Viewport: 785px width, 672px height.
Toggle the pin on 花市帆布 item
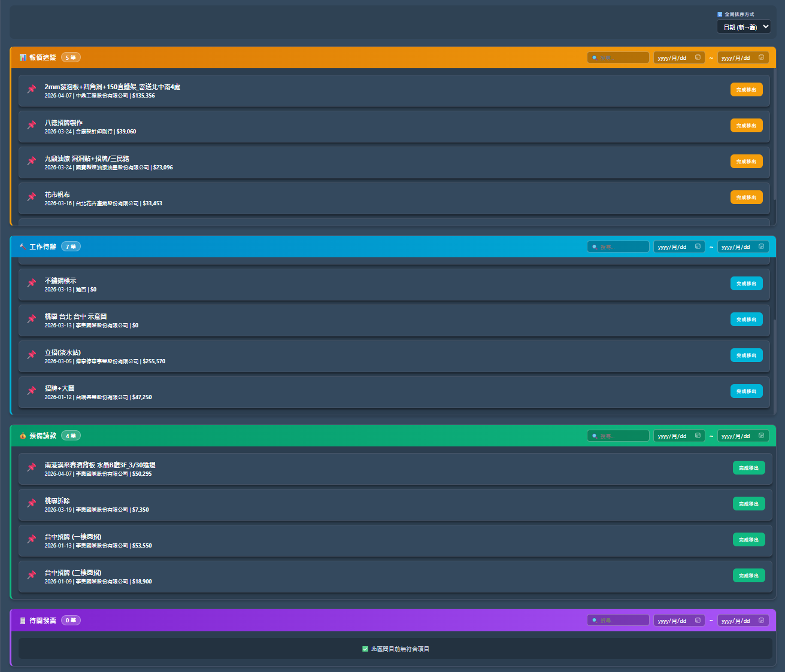[x=32, y=197]
